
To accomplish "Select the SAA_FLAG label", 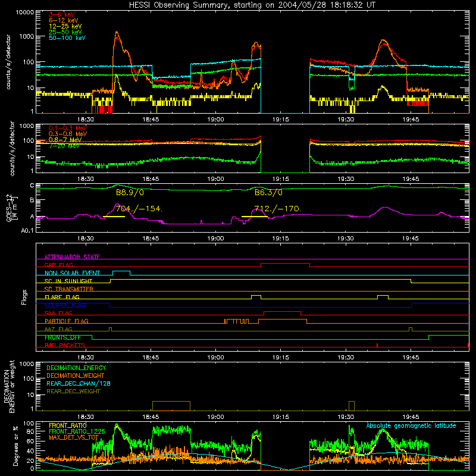I will tap(58, 313).
